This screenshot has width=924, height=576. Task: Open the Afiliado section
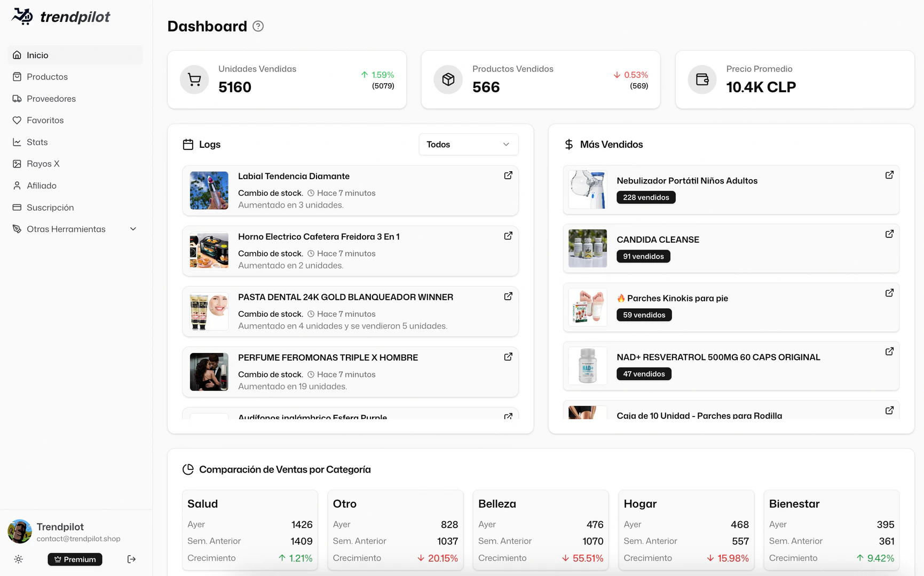pos(42,185)
